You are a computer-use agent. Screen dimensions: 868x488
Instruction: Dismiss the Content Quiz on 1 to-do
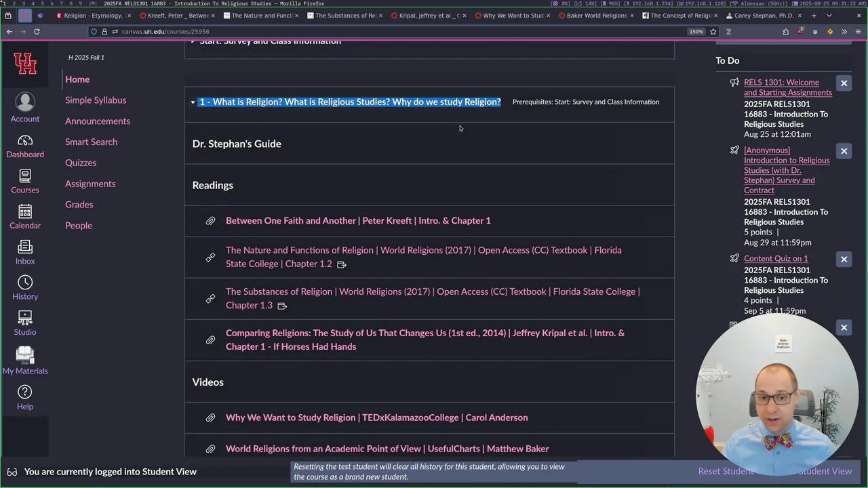(844, 260)
